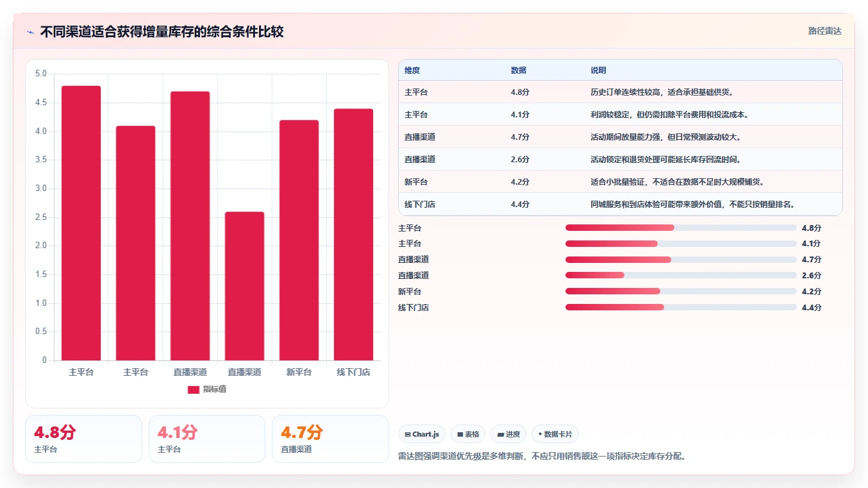Click the 主平台 progress bar showing 4.1分
Screen dimensions: 868x488
(681, 244)
